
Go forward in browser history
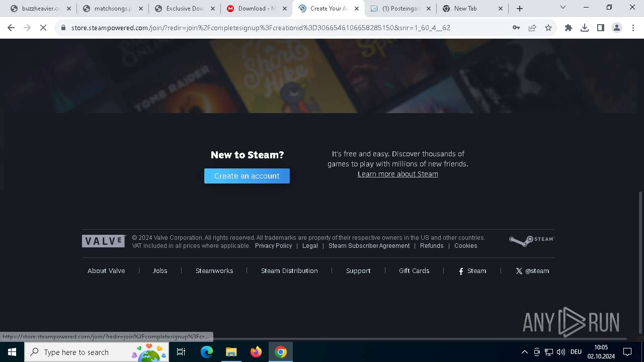(x=27, y=28)
